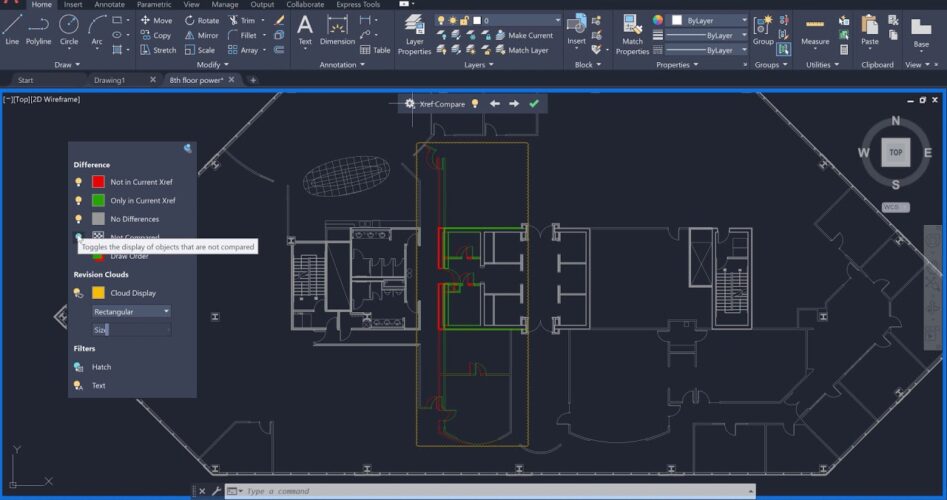Click the Mirror tool
The image size is (947, 500).
pyautogui.click(x=202, y=35)
